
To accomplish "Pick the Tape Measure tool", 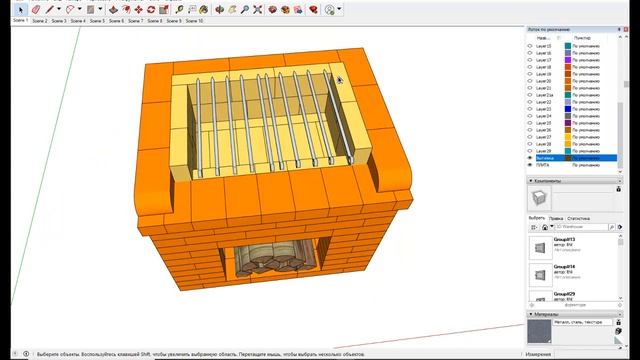I will tap(179, 9).
